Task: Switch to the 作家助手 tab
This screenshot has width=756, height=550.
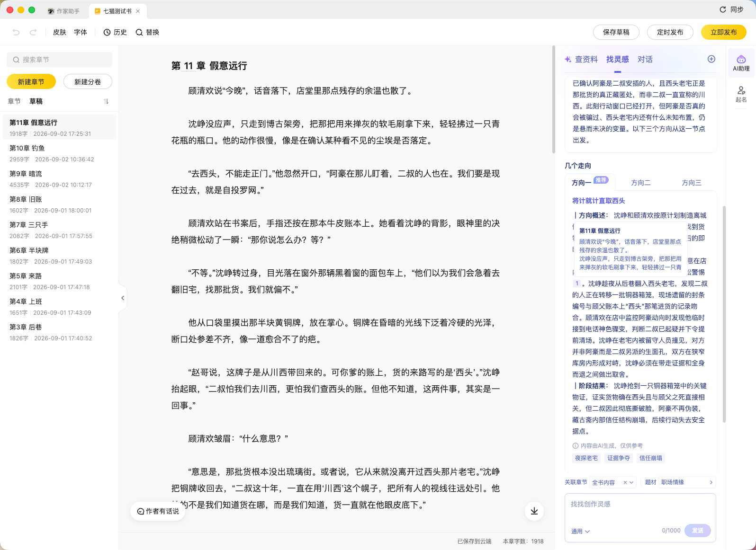Action: pos(63,11)
